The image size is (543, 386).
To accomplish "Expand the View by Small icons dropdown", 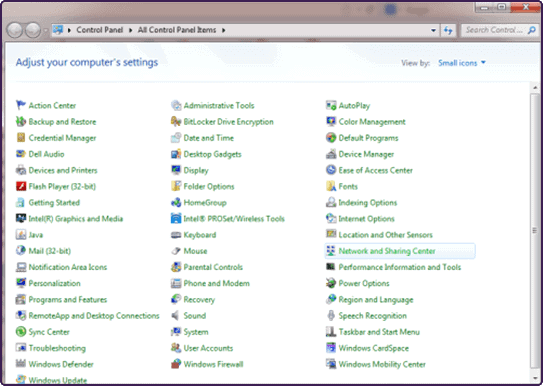I will tap(462, 63).
